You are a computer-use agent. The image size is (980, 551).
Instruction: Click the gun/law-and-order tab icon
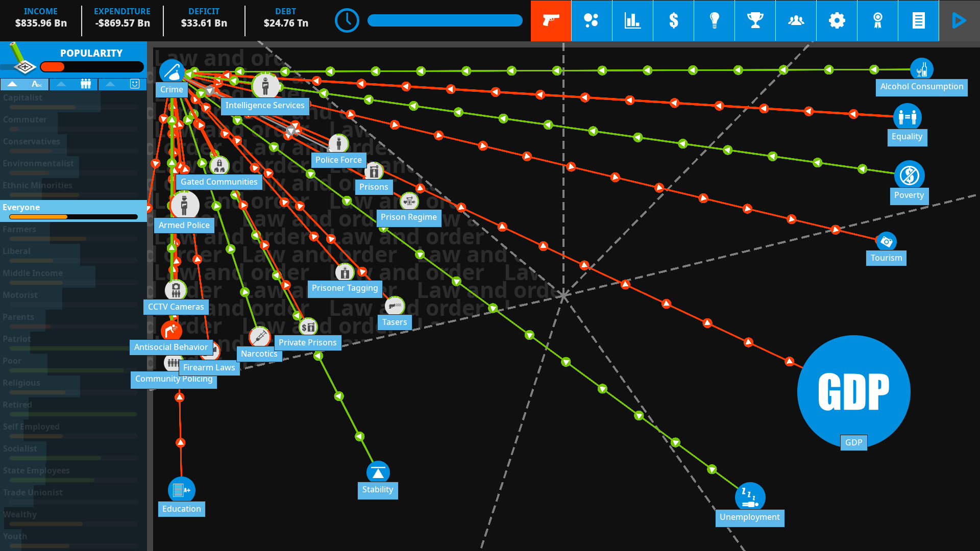[551, 20]
